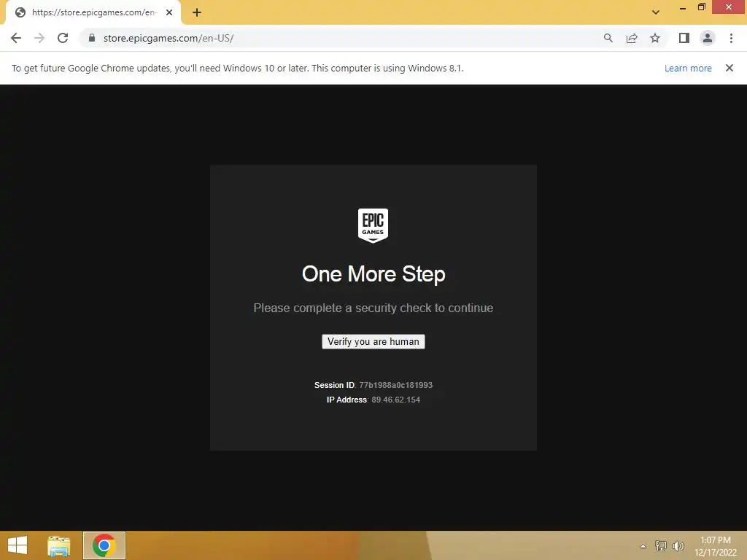This screenshot has width=747, height=560.
Task: Open the Chrome side panel
Action: point(684,38)
